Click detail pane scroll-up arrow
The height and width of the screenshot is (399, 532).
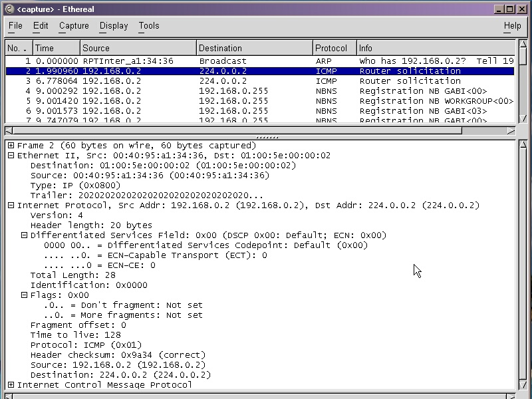(x=523, y=145)
